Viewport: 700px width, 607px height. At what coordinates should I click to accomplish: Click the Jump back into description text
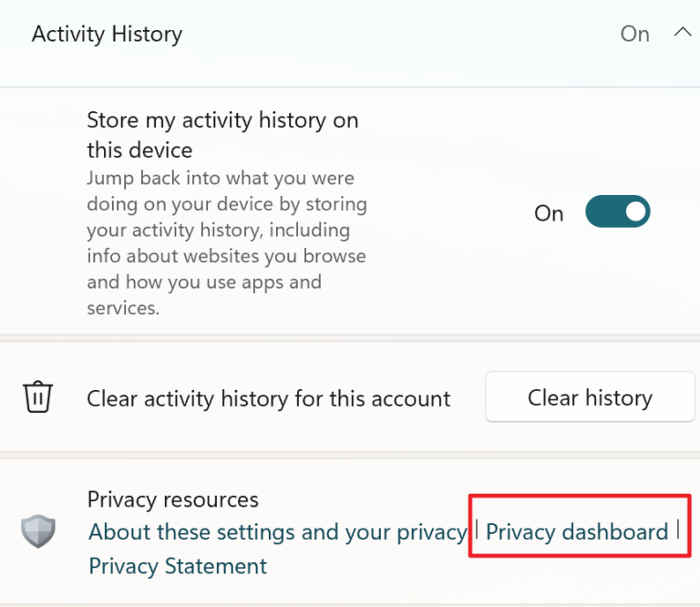227,242
